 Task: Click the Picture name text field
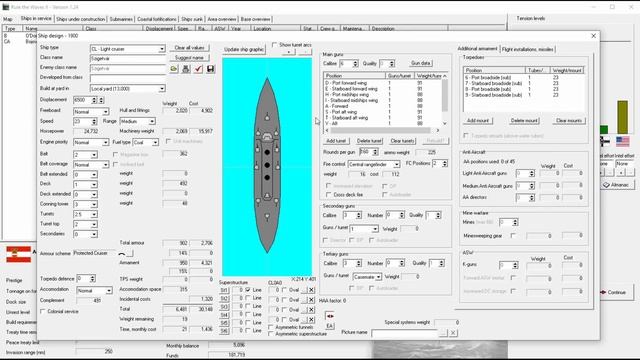coord(404,333)
